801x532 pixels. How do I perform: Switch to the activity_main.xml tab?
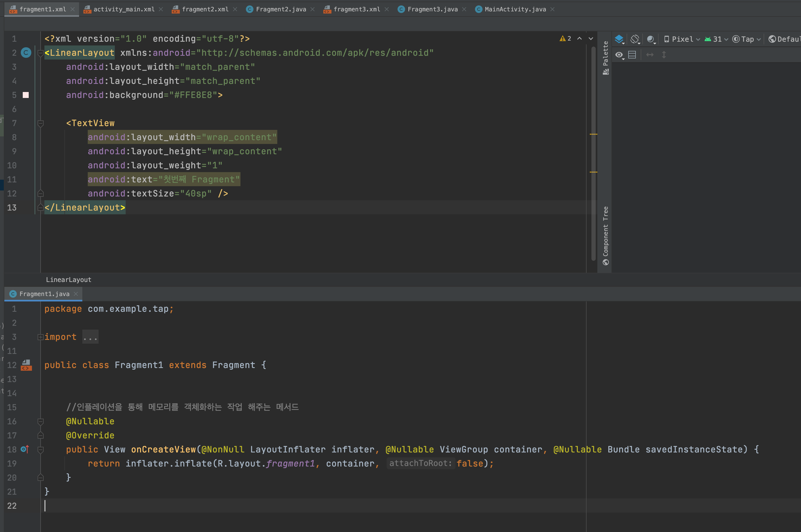123,9
